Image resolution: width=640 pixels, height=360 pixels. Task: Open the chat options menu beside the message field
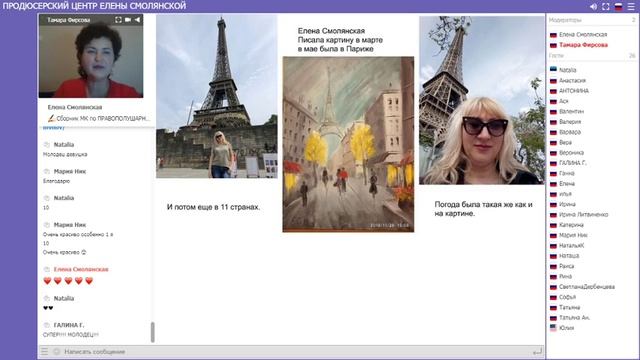coord(44,351)
